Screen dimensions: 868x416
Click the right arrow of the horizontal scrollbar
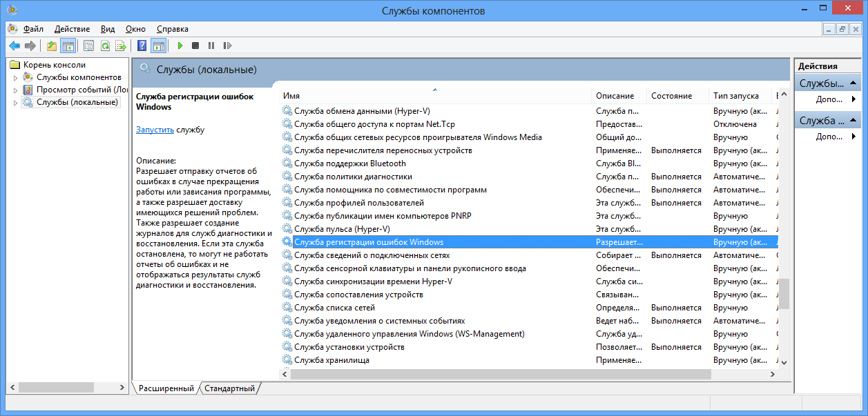click(x=773, y=374)
